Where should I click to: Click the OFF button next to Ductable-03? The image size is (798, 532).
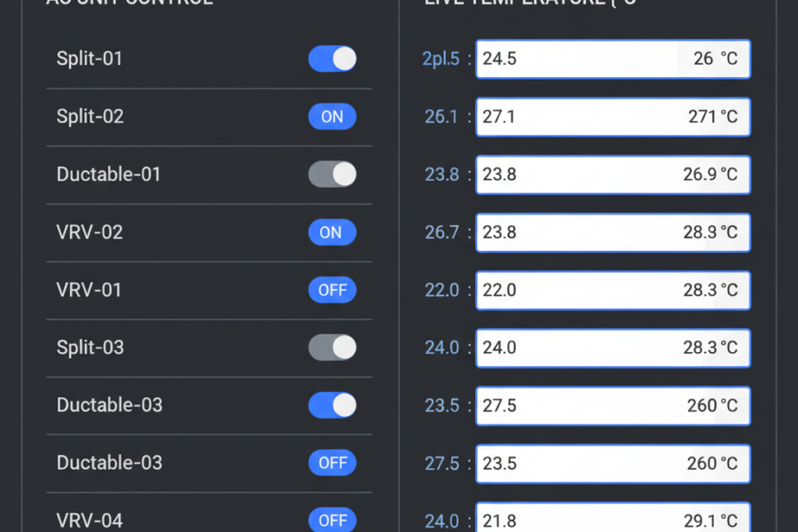pos(332,463)
